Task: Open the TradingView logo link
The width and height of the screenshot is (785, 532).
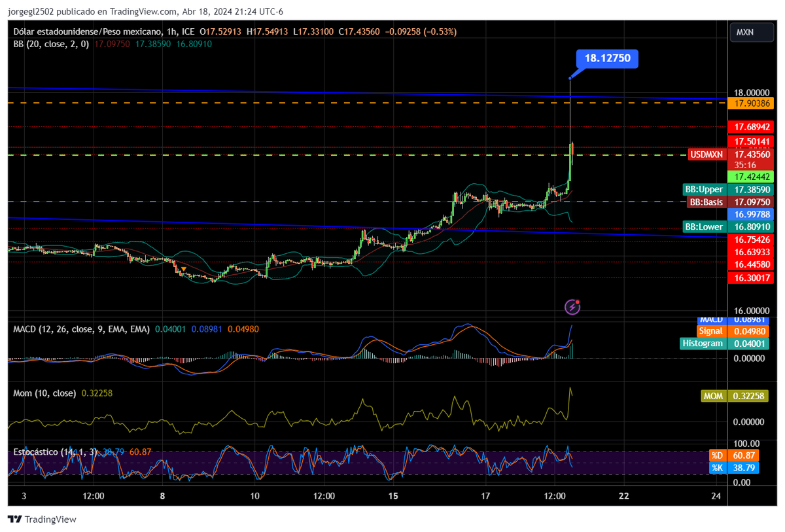Action: pos(42,519)
